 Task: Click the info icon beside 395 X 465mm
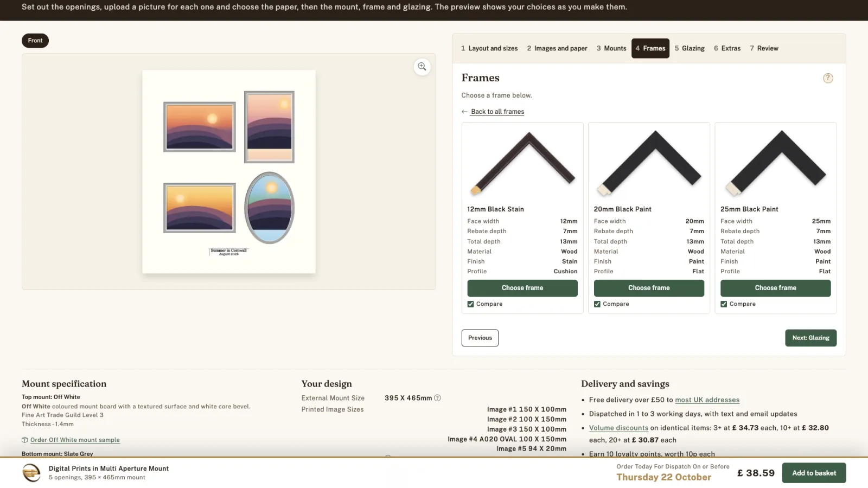click(438, 398)
